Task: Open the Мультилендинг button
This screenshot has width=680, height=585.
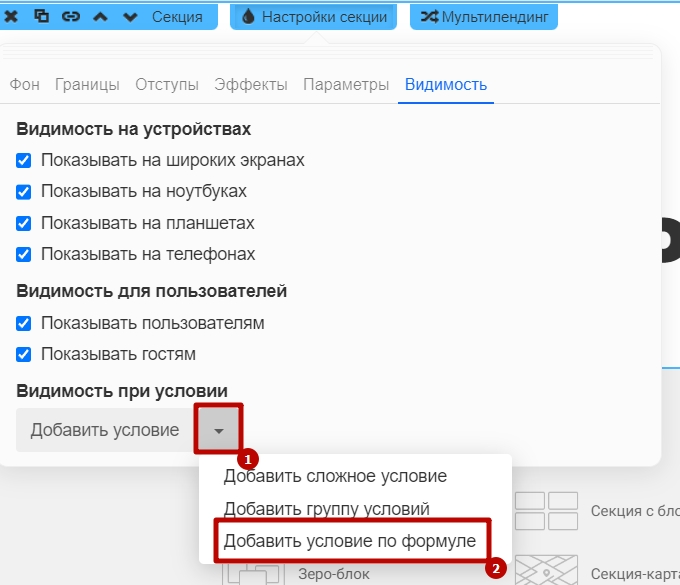Action: [484, 17]
